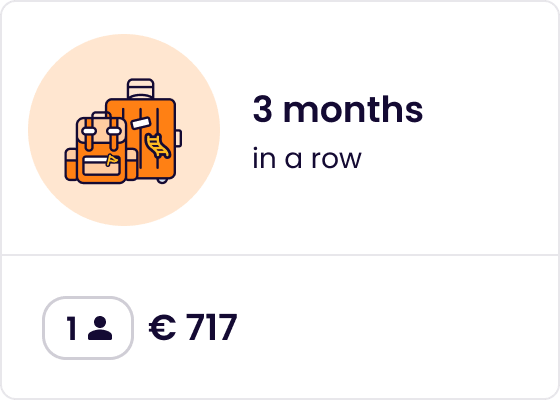Click the orange backpack icon
Image resolution: width=560 pixels, height=400 pixels.
[x=101, y=148]
